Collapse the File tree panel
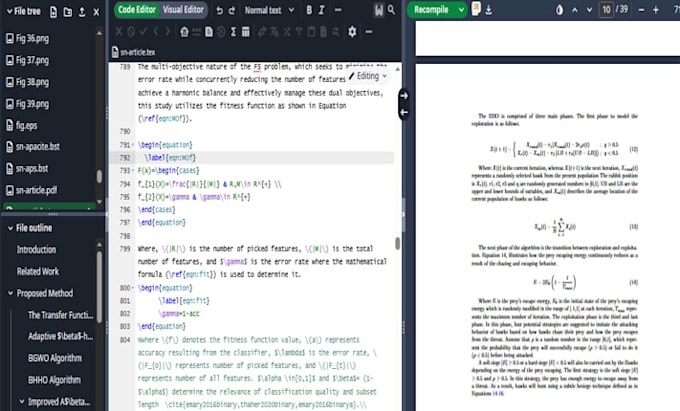The height and width of the screenshot is (411, 680). [10, 11]
